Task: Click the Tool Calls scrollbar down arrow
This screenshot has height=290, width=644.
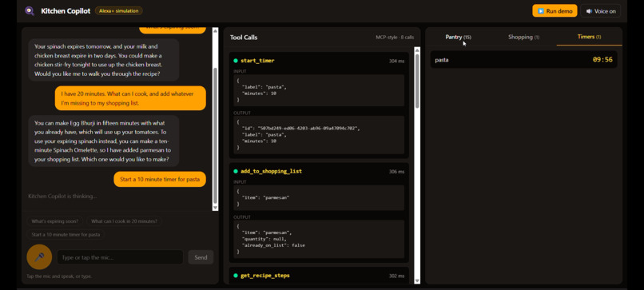Action: pos(417,281)
